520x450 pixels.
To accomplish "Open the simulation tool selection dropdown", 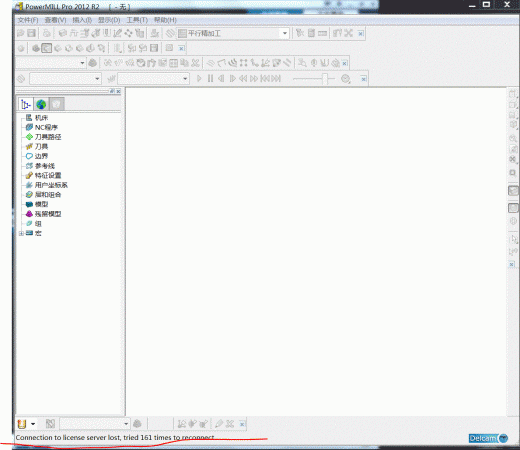I will pyautogui.click(x=185, y=79).
